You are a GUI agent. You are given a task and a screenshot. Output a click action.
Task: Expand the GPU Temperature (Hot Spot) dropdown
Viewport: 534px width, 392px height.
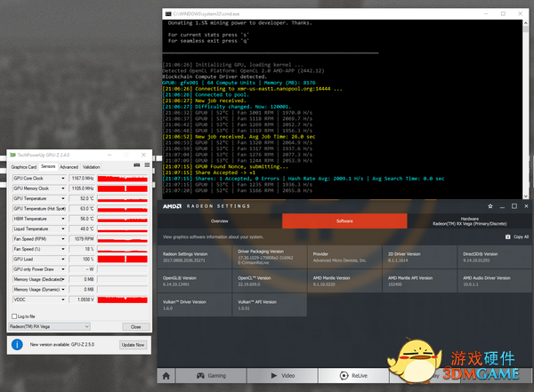click(63, 209)
